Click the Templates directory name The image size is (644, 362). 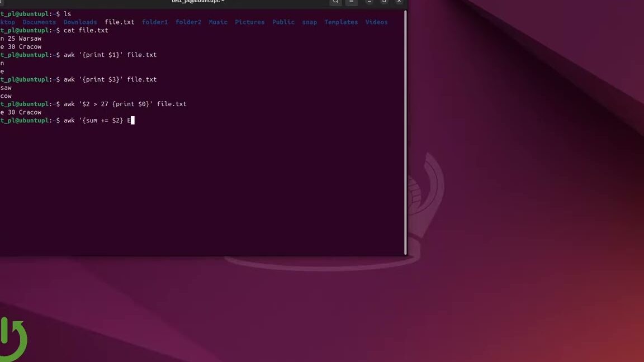[341, 22]
